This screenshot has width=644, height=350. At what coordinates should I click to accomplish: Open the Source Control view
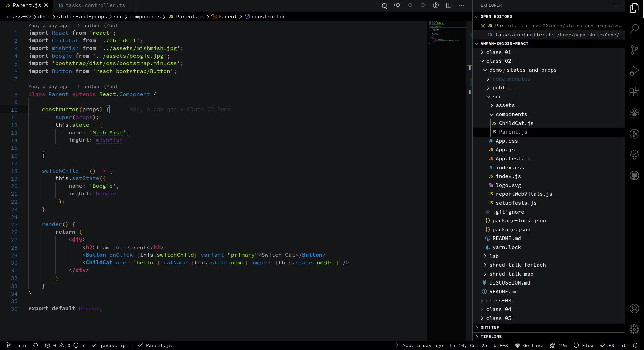634,50
